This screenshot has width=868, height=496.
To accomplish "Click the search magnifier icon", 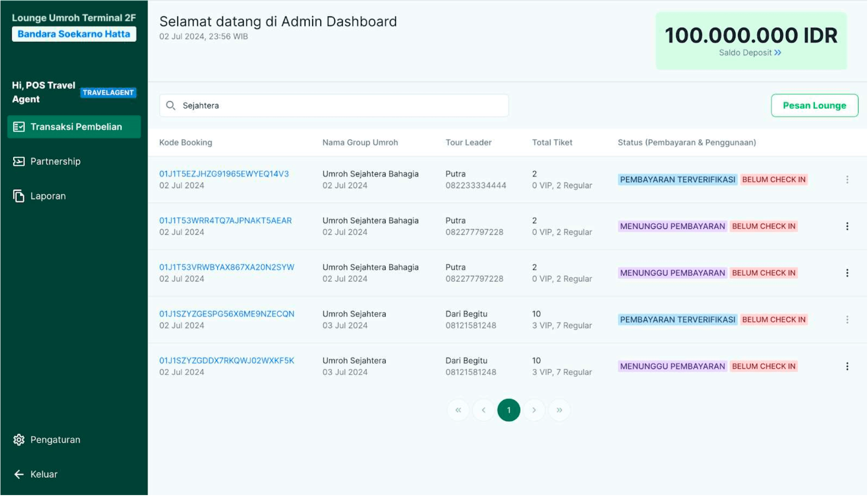I will pyautogui.click(x=170, y=106).
